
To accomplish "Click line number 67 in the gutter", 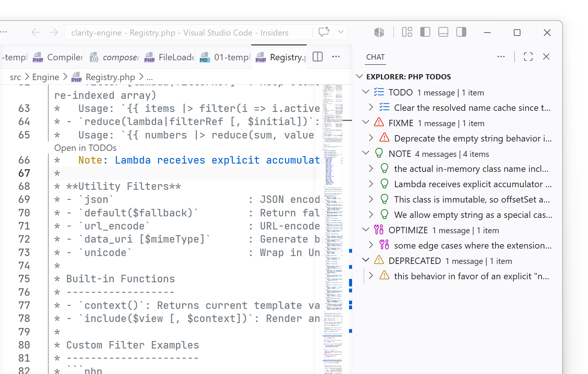I will pyautogui.click(x=24, y=173).
